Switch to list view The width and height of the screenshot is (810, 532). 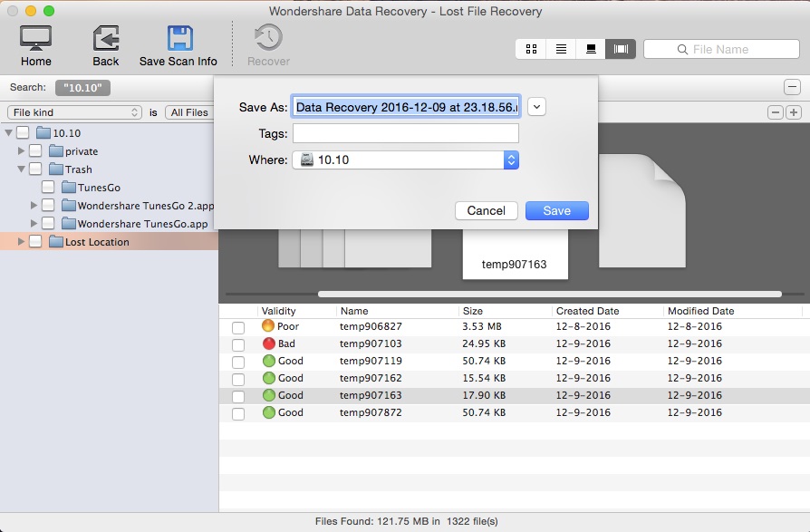click(561, 49)
